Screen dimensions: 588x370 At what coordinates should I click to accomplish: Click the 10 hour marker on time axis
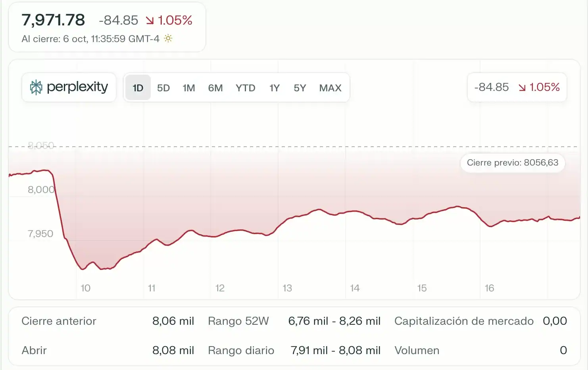tap(85, 288)
